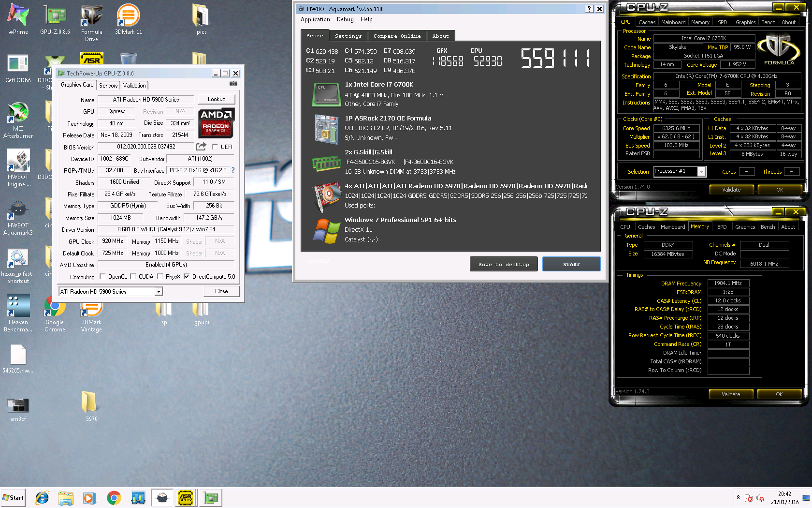Launch MSI Afterburner shortcut
This screenshot has width=812, height=508.
pos(18,120)
